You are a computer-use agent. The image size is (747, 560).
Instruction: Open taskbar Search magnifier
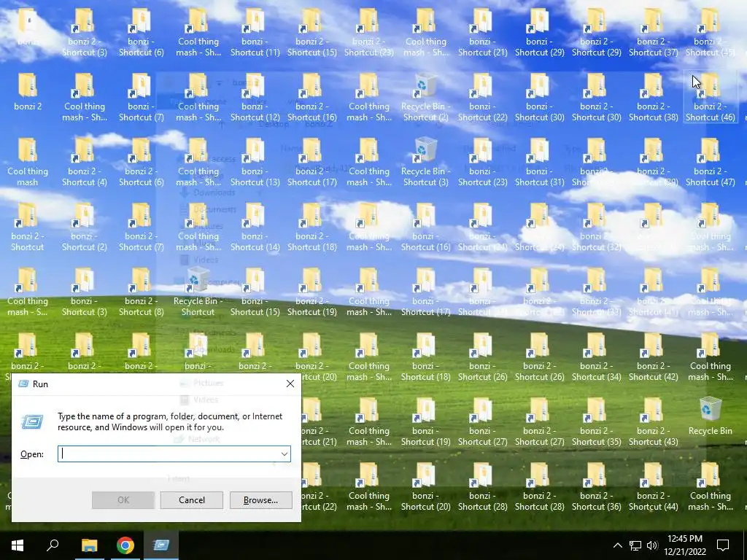click(53, 545)
